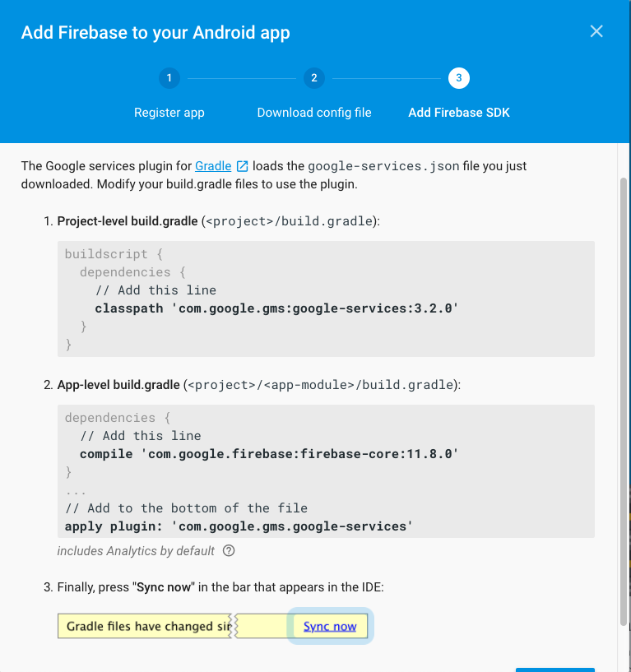Click the step 1 circle
Image resolution: width=631 pixels, height=672 pixels.
pyautogui.click(x=169, y=78)
